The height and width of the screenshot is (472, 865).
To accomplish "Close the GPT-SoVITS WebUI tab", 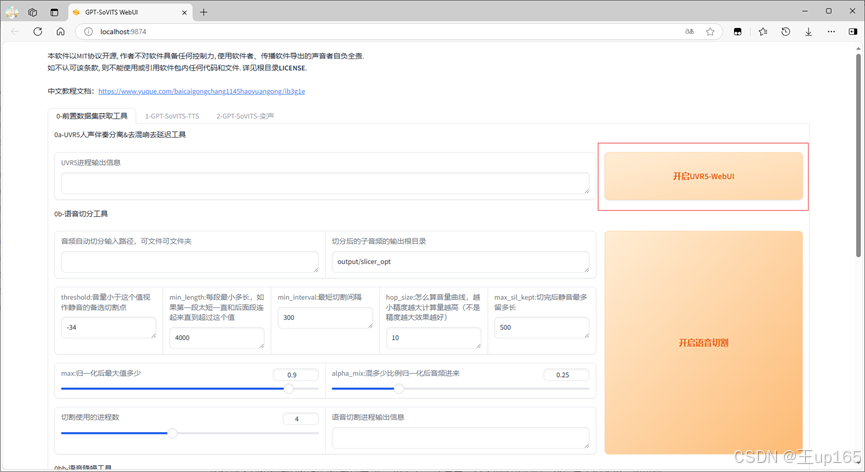I will [184, 12].
